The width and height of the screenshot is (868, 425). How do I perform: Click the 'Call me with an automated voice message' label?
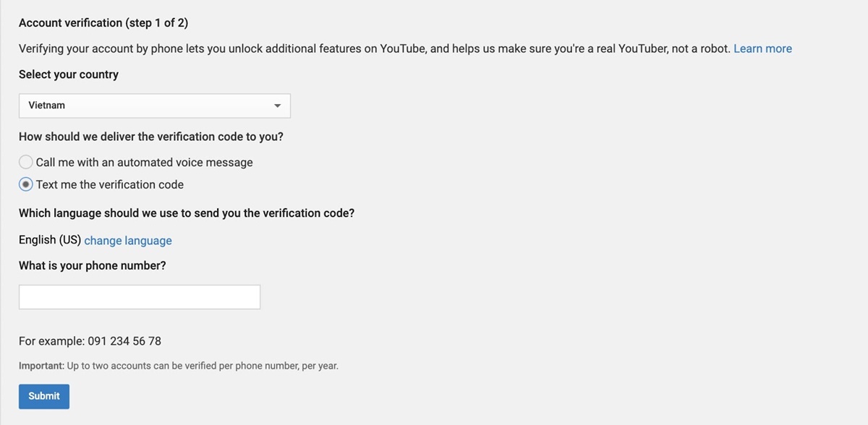[x=144, y=163]
